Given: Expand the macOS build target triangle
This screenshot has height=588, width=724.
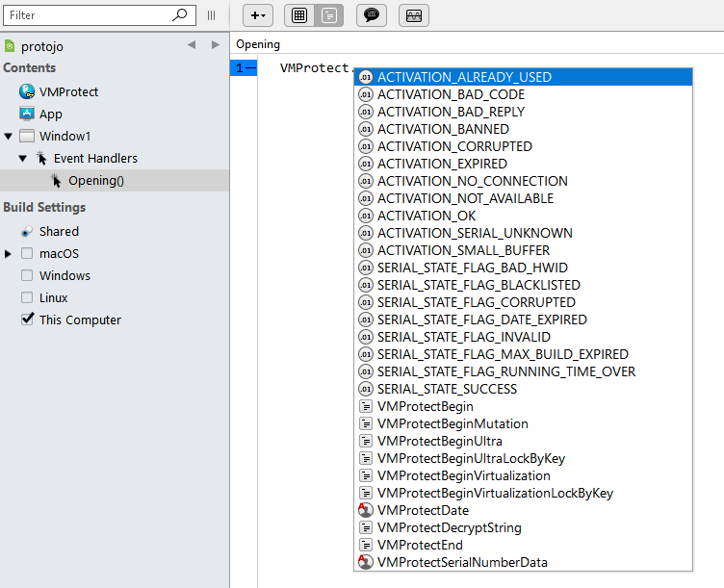Looking at the screenshot, I should point(8,253).
